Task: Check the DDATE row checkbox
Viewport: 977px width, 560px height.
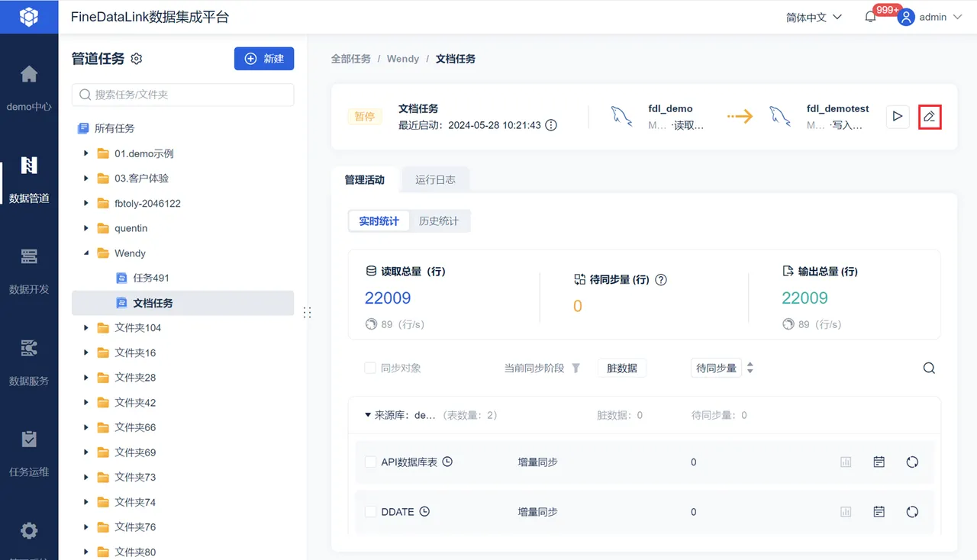Action: [370, 512]
